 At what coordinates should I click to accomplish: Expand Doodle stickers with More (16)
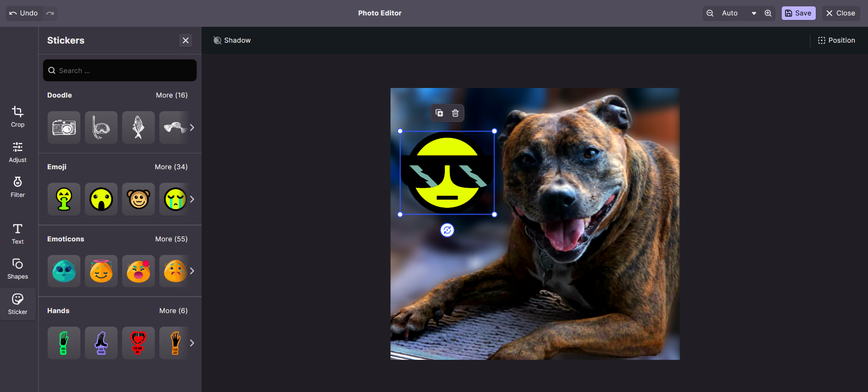172,95
